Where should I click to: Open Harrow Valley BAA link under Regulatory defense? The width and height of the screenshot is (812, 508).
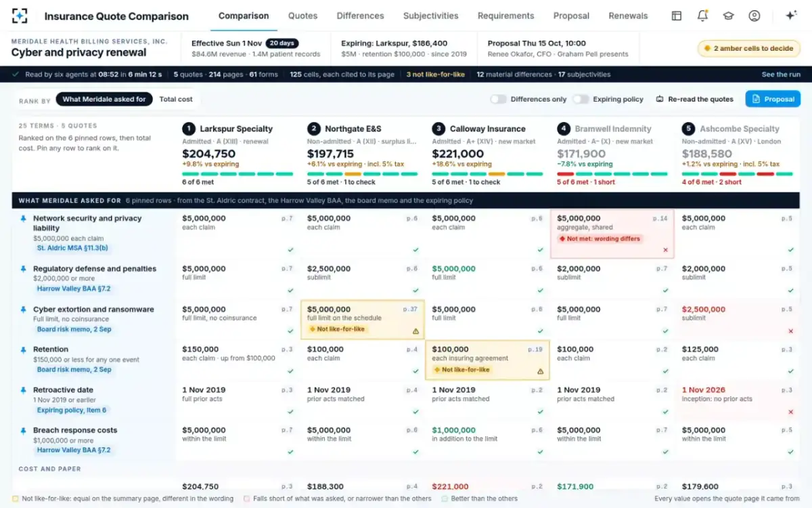pyautogui.click(x=74, y=289)
